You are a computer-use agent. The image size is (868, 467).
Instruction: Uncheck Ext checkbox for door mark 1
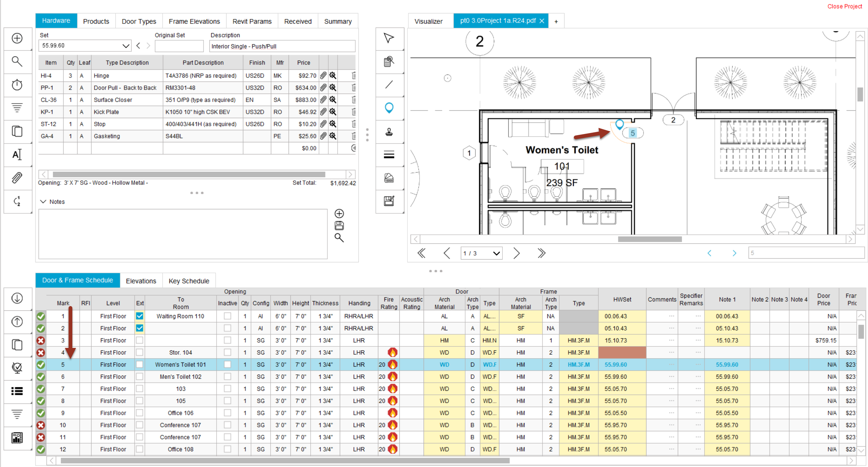[x=140, y=316]
